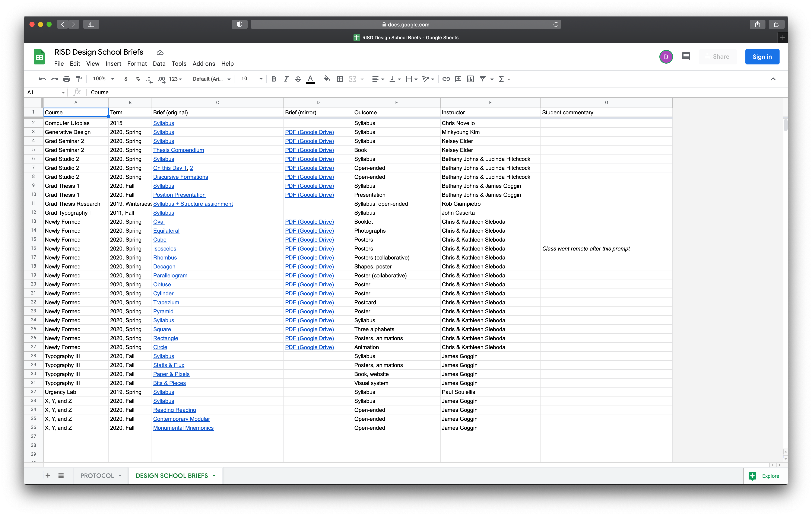
Task: Click the Add sheet plus icon
Action: (x=48, y=476)
